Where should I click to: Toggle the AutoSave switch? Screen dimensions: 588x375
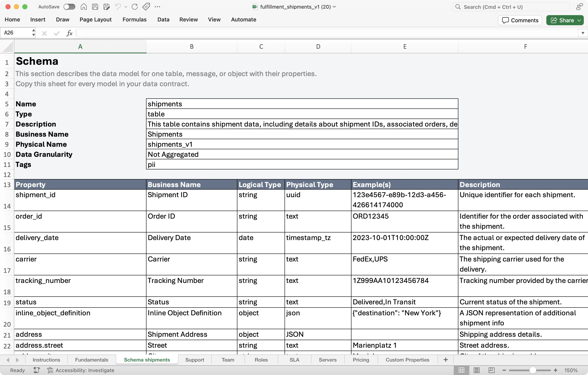tap(69, 7)
